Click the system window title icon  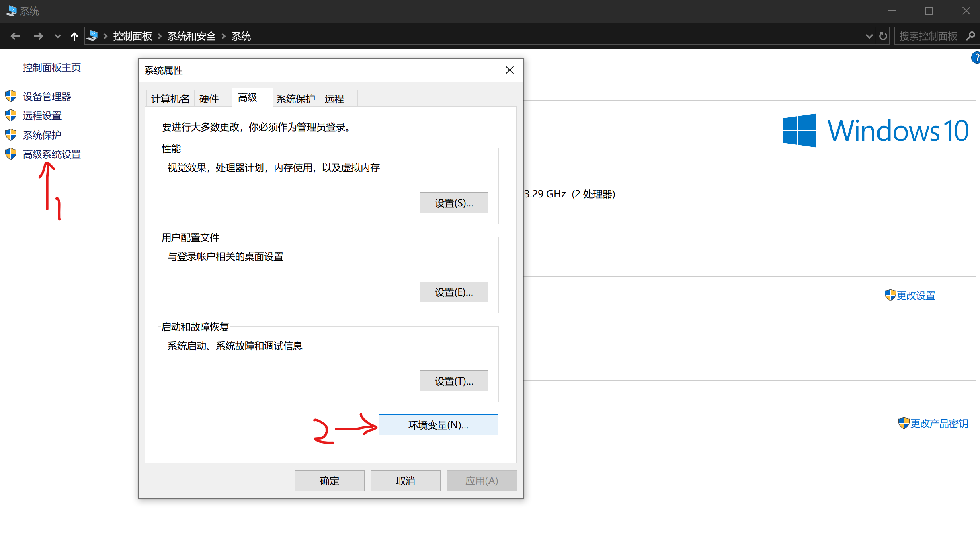coord(11,10)
